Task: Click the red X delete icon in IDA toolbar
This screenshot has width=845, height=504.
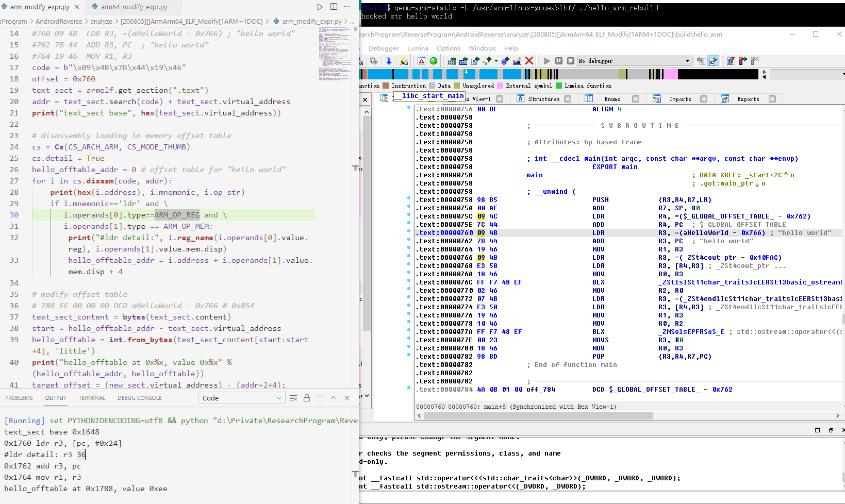Action: click(x=529, y=61)
